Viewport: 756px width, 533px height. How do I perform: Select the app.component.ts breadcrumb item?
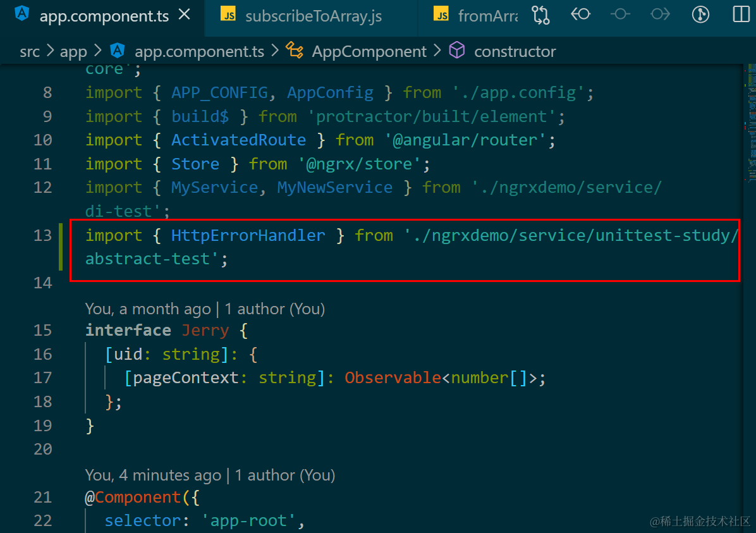click(199, 52)
